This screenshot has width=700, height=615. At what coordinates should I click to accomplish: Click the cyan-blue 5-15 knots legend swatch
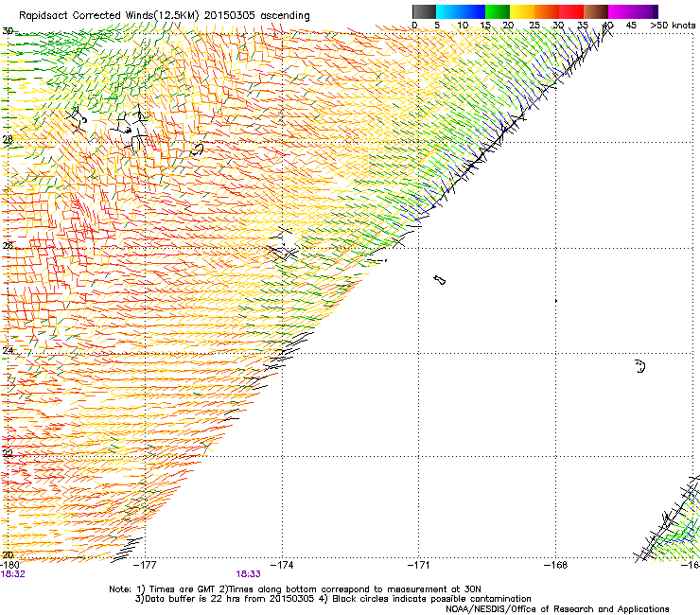click(461, 11)
